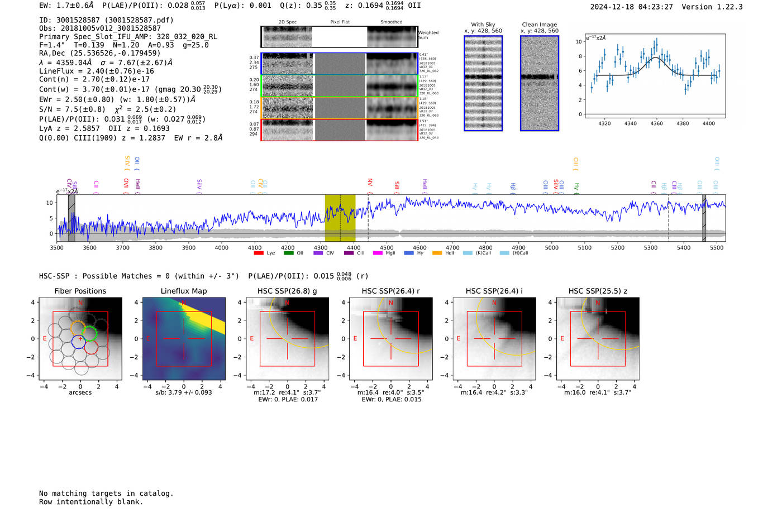782x532 pixels.
Task: Click the purple CIV legend swatch
Action: point(318,253)
